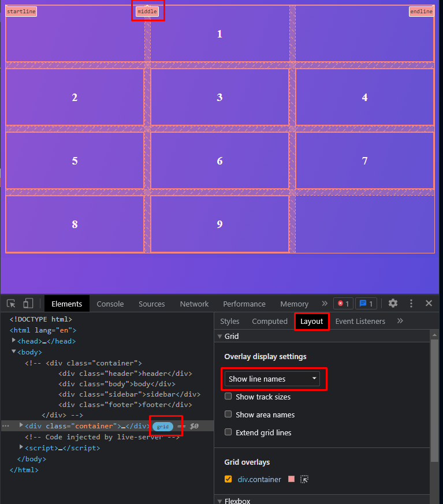The height and width of the screenshot is (504, 443).
Task: Activate the inspect element picker icon
Action: coord(11,304)
